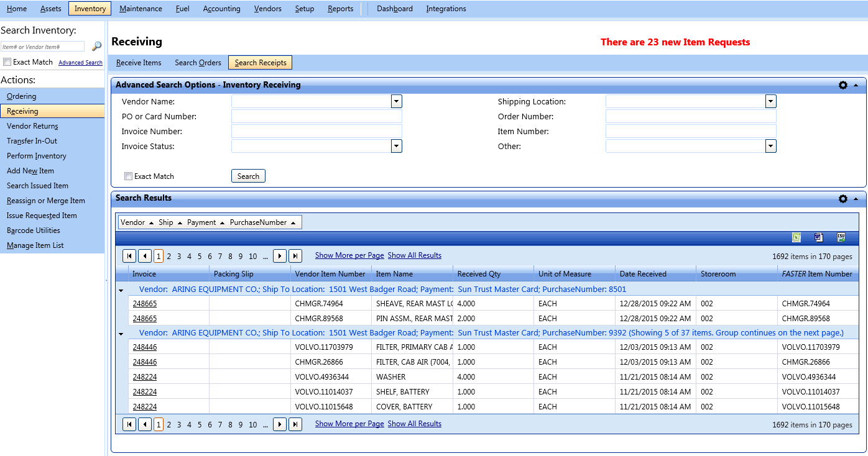Click top Show All Results link
Image resolution: width=868 pixels, height=456 pixels.
tap(415, 255)
